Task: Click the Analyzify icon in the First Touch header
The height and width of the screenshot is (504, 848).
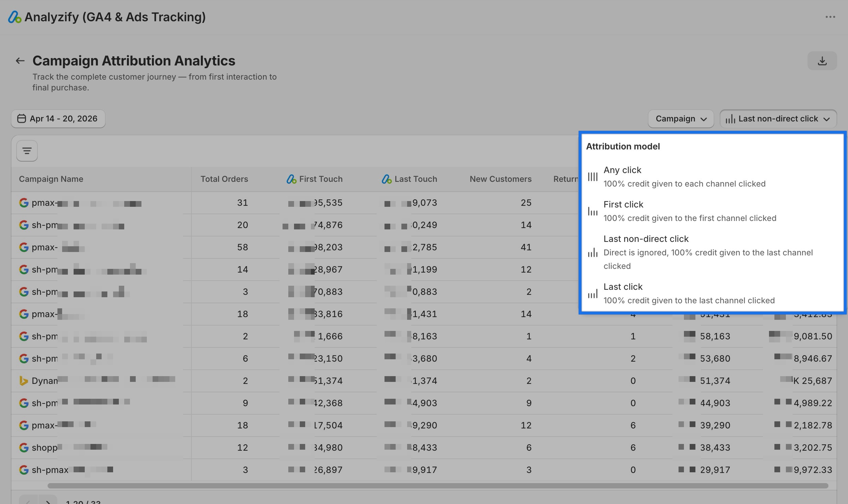Action: coord(291,179)
